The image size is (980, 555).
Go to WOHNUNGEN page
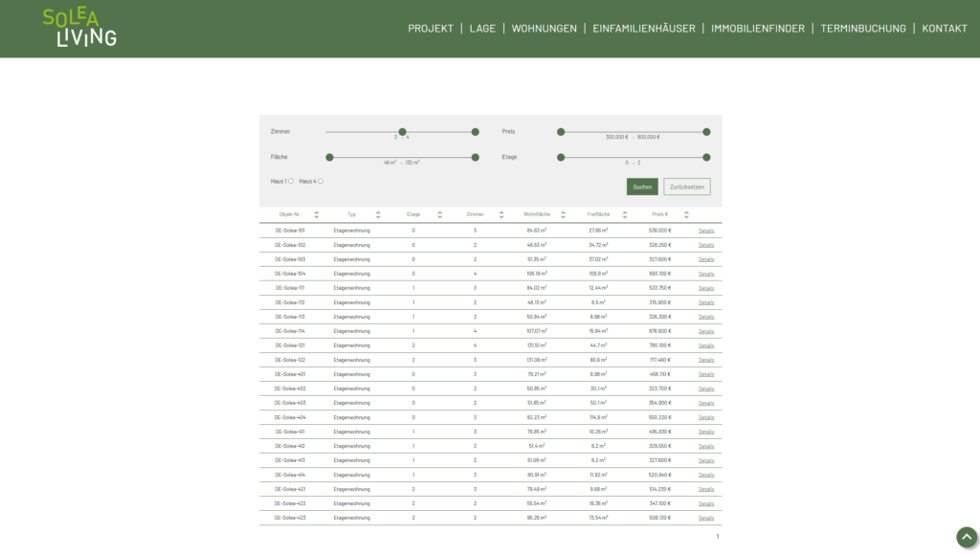pos(545,28)
